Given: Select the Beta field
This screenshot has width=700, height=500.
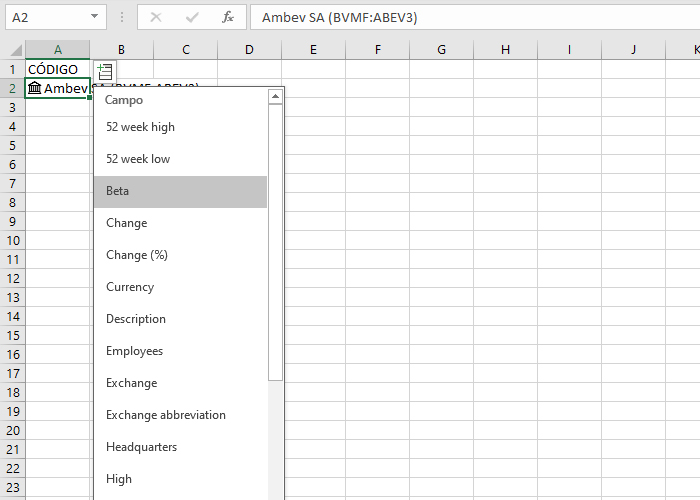Looking at the screenshot, I should coord(180,191).
